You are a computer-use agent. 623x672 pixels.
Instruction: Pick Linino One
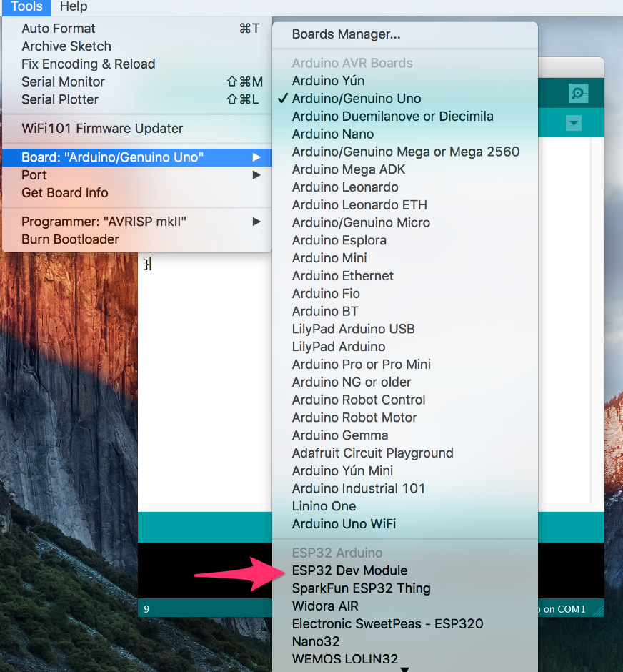click(x=405, y=505)
